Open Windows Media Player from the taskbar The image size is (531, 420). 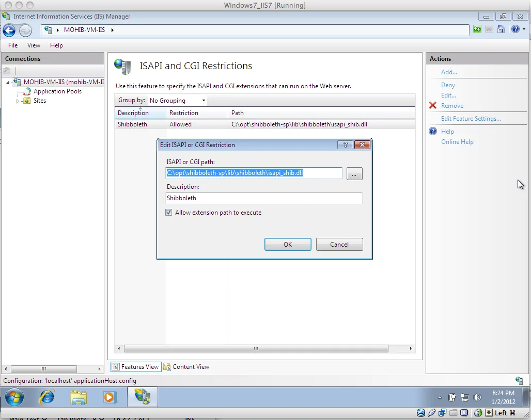click(x=110, y=397)
